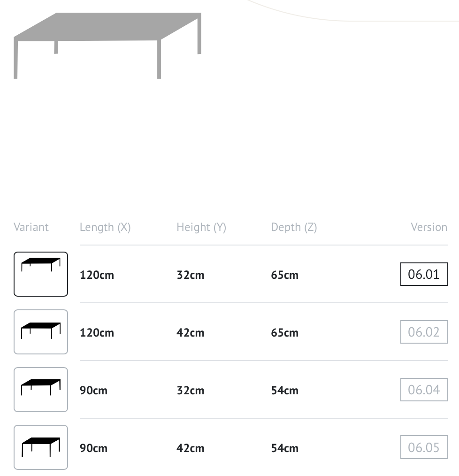Select the 90cm by 42cm table variant icon
Image resolution: width=459 pixels, height=476 pixels.
41,447
